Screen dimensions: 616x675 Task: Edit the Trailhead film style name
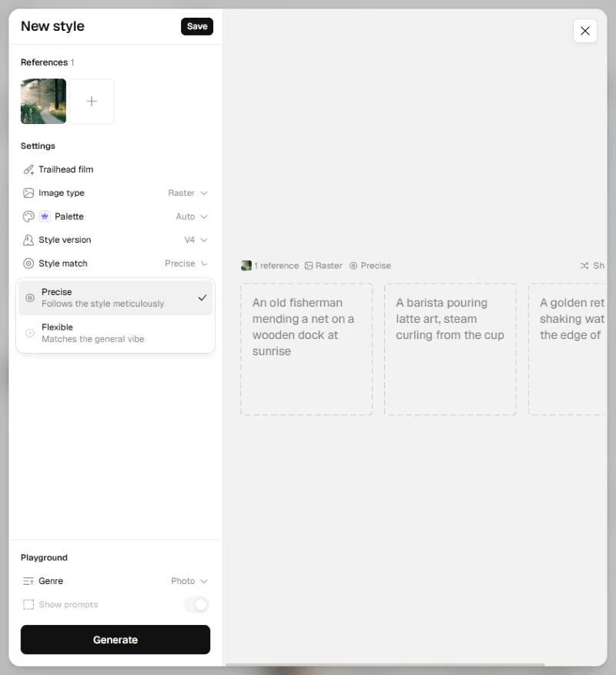[65, 170]
